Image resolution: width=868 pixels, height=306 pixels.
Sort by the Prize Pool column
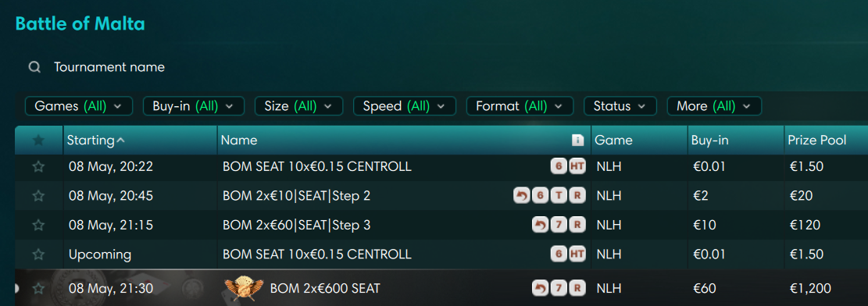(817, 141)
